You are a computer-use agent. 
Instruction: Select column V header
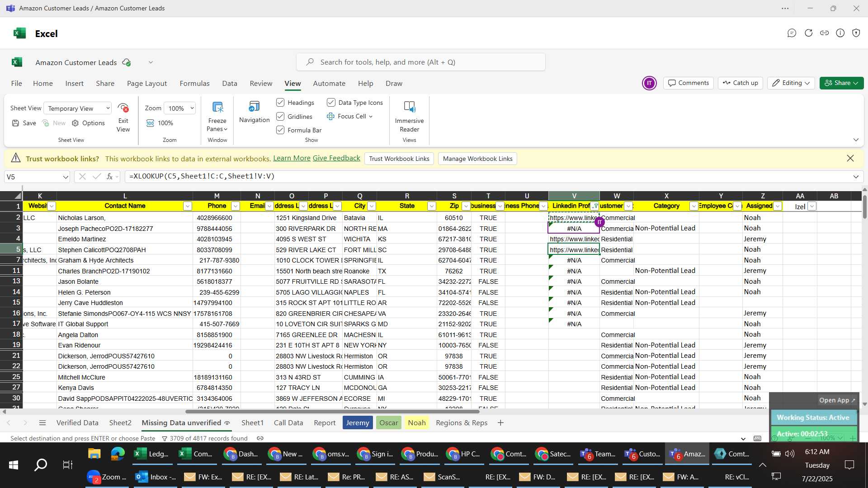tap(574, 196)
